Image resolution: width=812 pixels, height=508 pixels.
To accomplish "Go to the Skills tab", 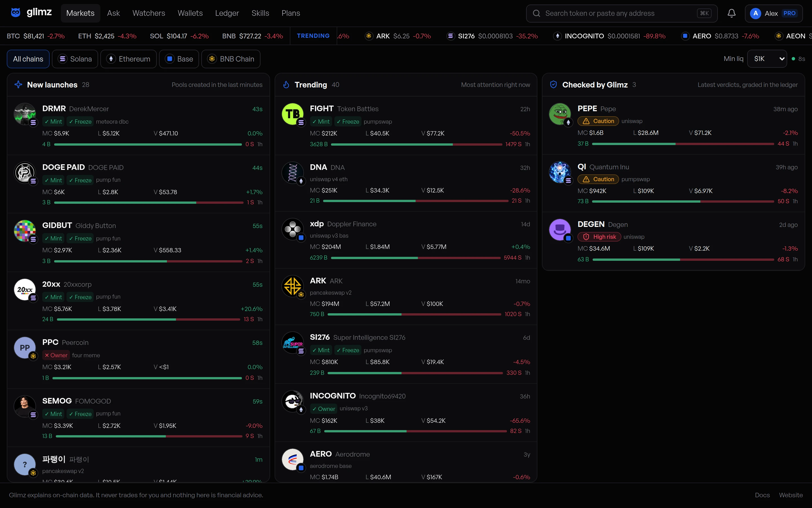I will point(261,13).
